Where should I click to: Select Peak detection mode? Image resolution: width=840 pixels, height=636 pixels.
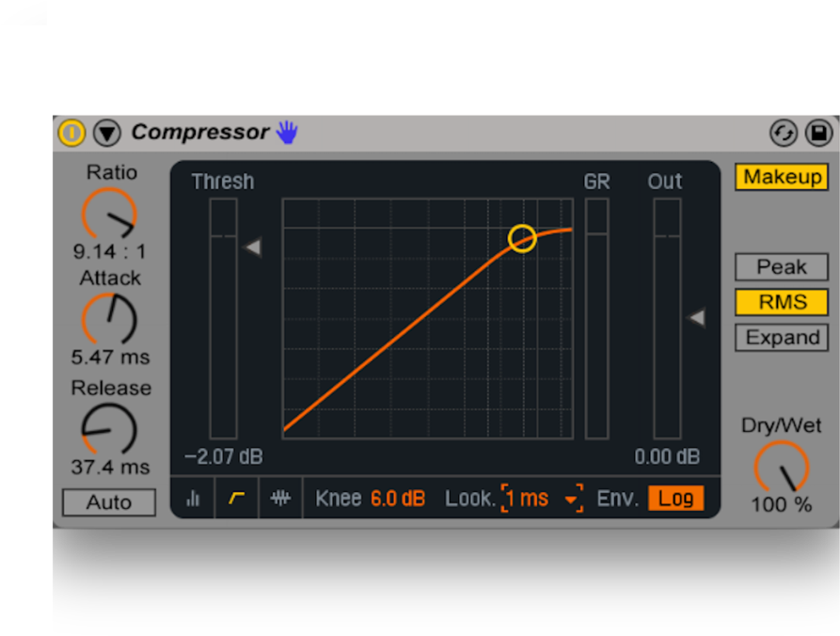(x=782, y=267)
